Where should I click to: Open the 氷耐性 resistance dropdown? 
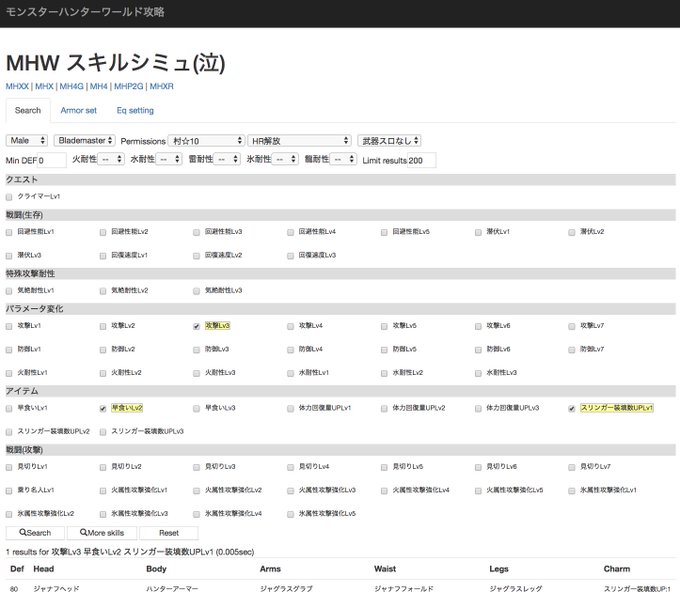pos(285,160)
